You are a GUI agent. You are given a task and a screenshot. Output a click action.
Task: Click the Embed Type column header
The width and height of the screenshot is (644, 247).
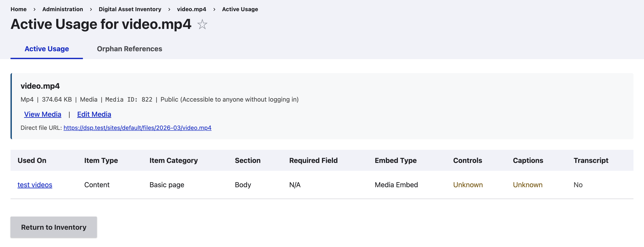(x=395, y=161)
